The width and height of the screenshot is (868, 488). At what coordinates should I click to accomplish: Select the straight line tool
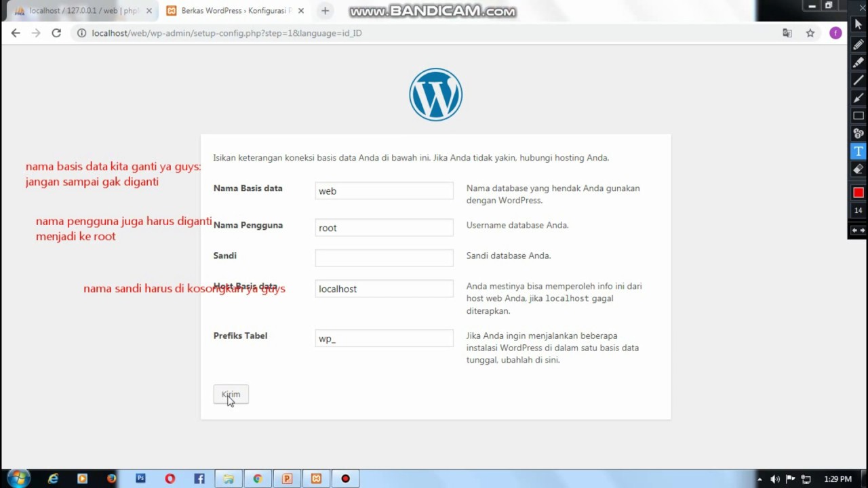859,80
